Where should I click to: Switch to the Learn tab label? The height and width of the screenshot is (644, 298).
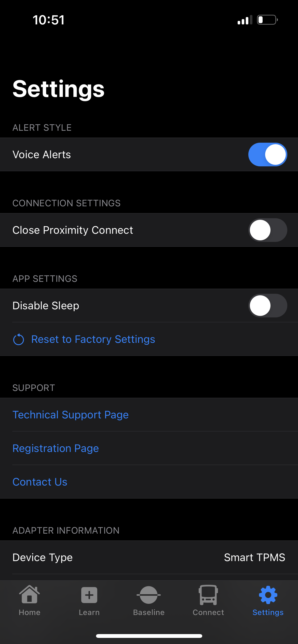pos(89,612)
